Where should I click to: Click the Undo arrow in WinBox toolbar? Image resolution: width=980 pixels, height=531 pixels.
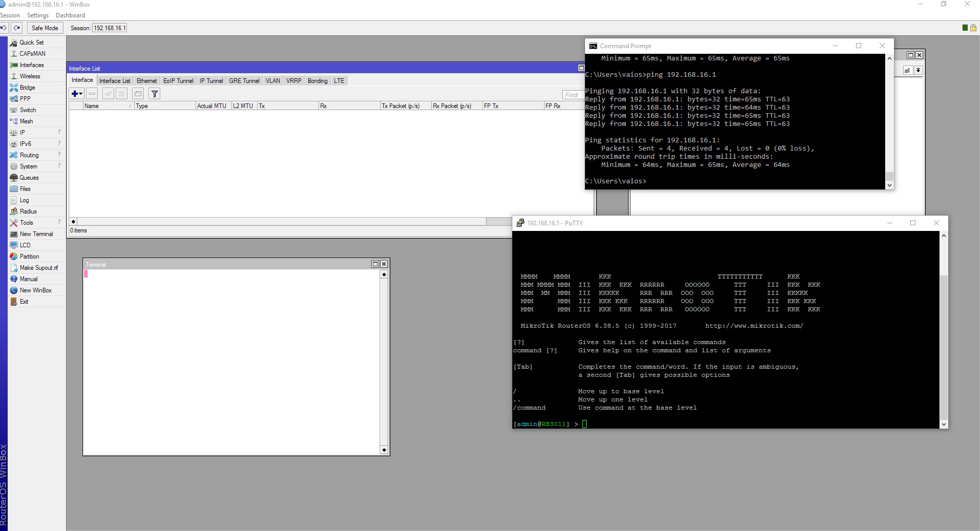[x=4, y=28]
